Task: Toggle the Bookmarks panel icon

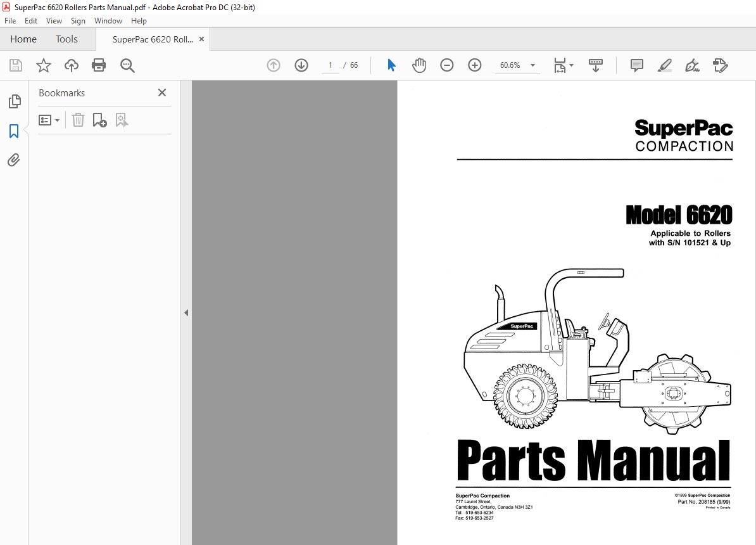Action: (x=14, y=131)
